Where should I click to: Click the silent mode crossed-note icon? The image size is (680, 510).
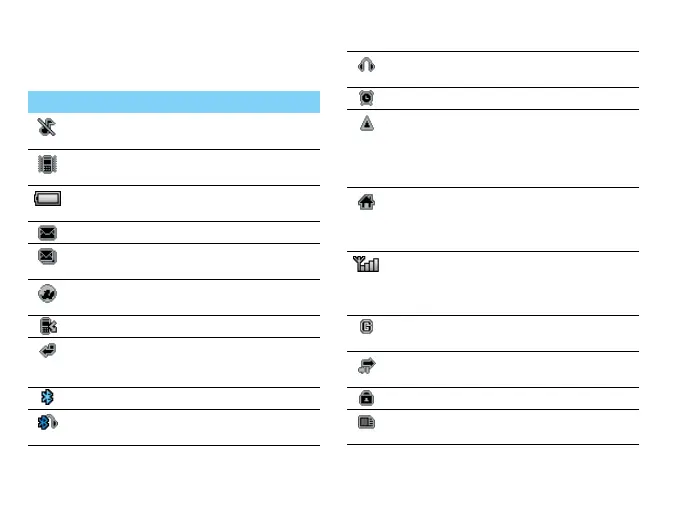[x=46, y=127]
